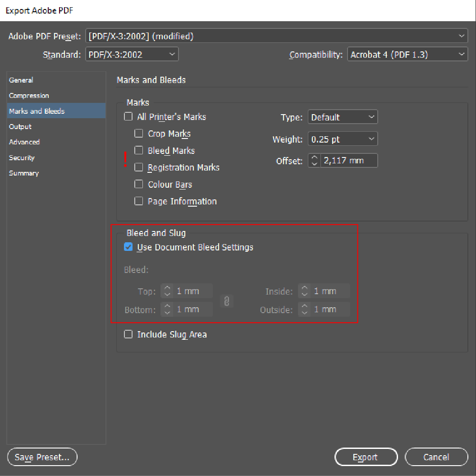The width and height of the screenshot is (476, 476).
Task: Uncheck Use Document Bleed Settings
Action: coord(128,247)
